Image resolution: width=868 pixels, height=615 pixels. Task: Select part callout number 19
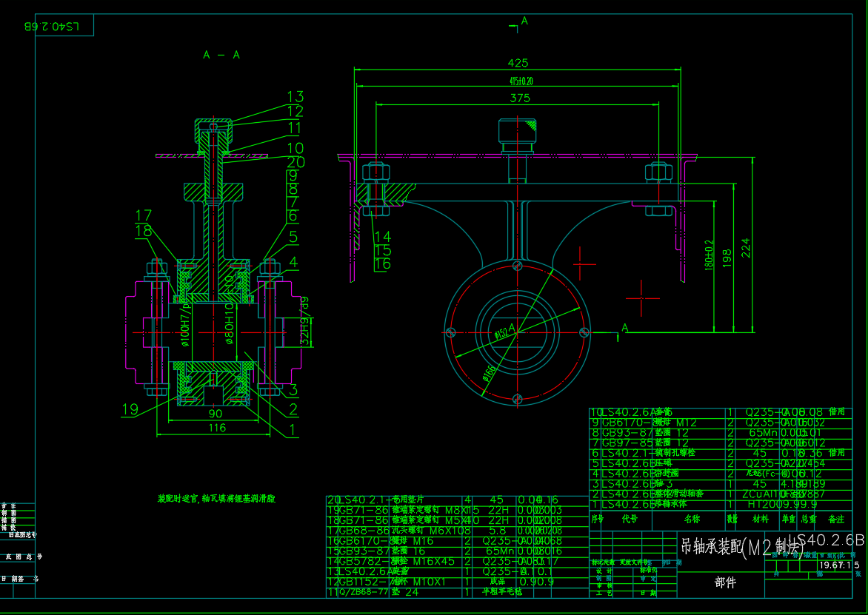(130, 409)
